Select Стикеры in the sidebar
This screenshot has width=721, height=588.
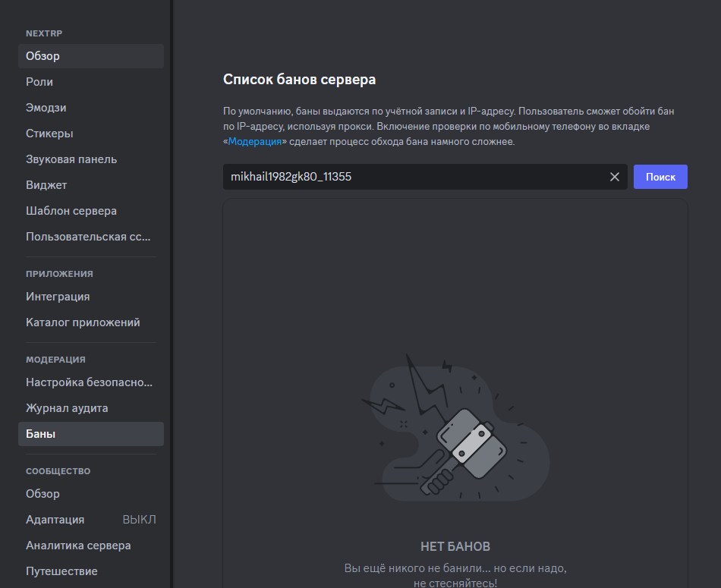click(x=91, y=134)
